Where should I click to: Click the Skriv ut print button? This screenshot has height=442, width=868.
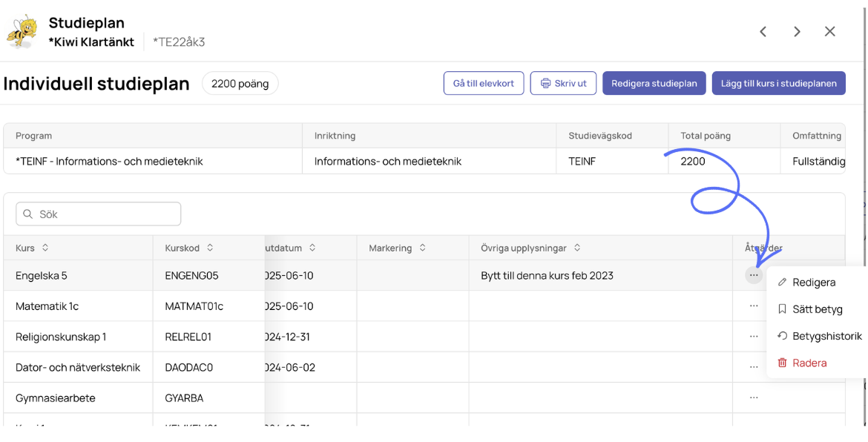pos(563,84)
